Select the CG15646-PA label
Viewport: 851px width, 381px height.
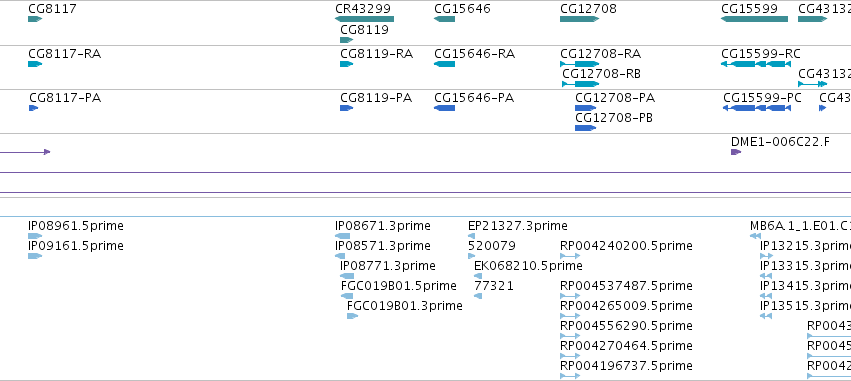474,98
